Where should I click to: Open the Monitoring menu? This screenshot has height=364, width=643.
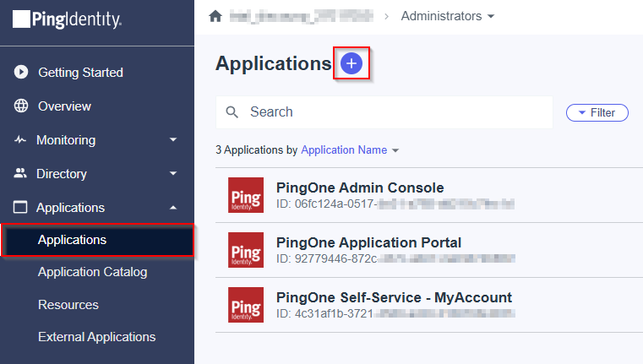pyautogui.click(x=66, y=140)
